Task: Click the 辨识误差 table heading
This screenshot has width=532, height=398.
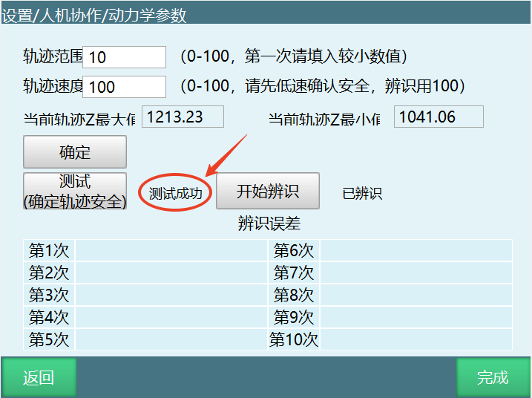Action: pos(269,224)
